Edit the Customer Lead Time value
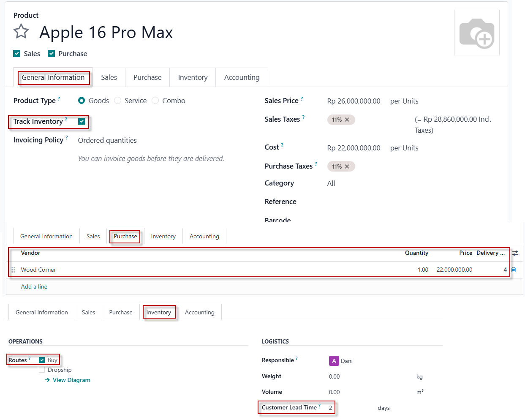The image size is (525, 420). point(331,408)
